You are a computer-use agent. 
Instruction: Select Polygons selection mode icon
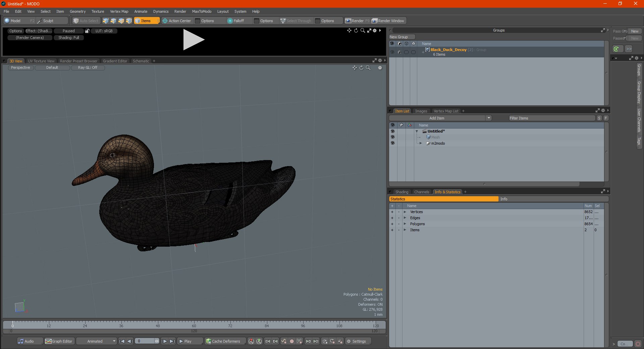pos(121,21)
